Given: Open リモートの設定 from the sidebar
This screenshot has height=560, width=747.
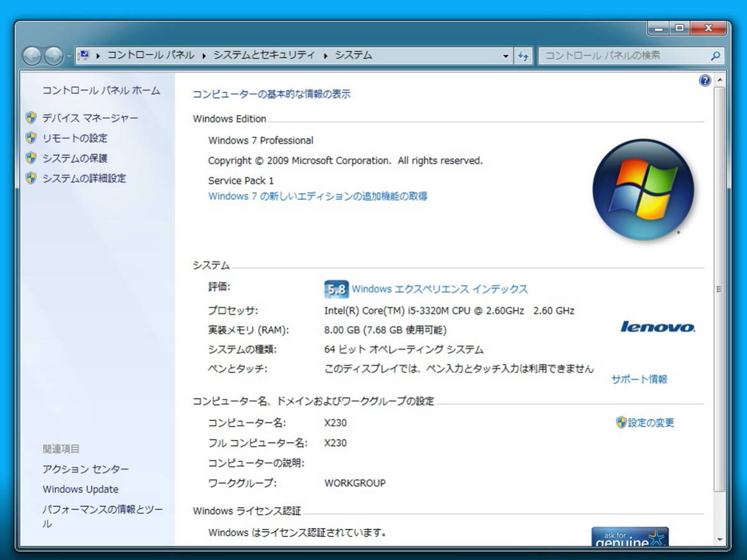Looking at the screenshot, I should pyautogui.click(x=75, y=138).
